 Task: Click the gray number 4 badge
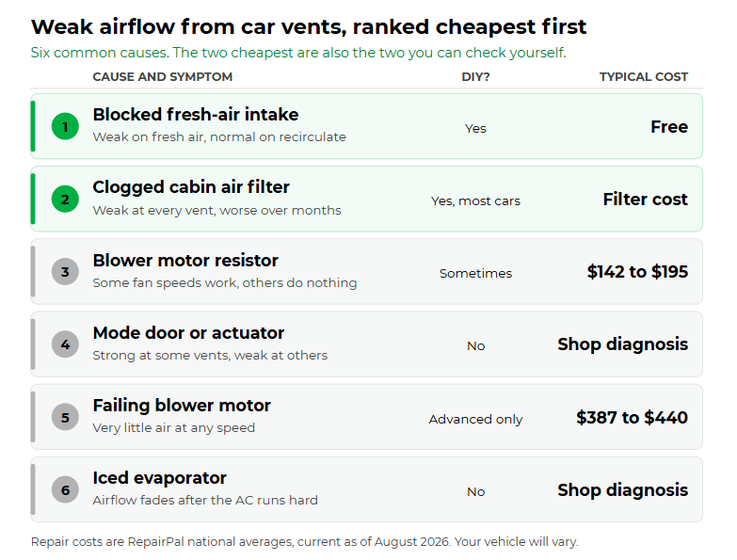tap(65, 344)
